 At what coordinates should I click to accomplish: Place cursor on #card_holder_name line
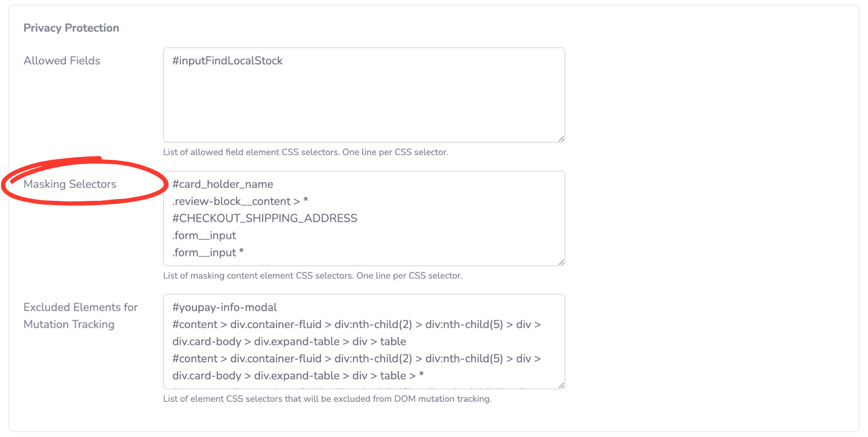pyautogui.click(x=223, y=184)
